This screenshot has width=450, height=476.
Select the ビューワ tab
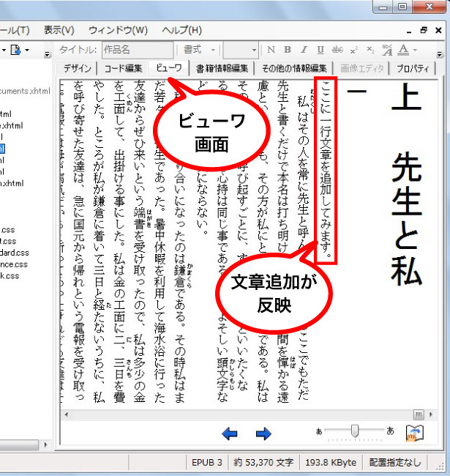point(169,67)
